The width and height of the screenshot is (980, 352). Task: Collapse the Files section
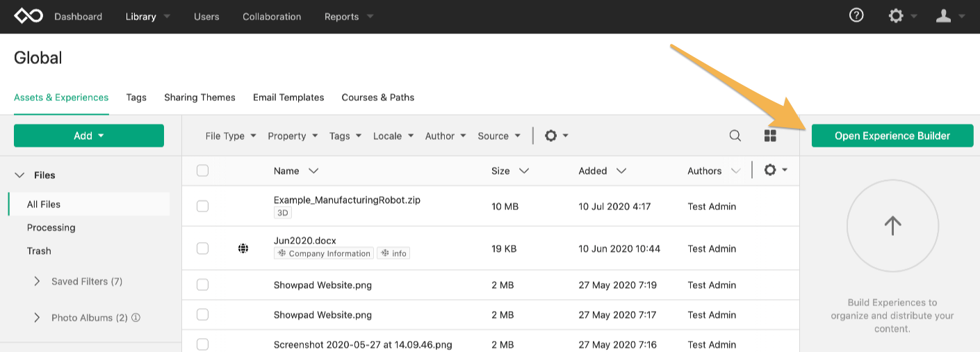point(19,175)
